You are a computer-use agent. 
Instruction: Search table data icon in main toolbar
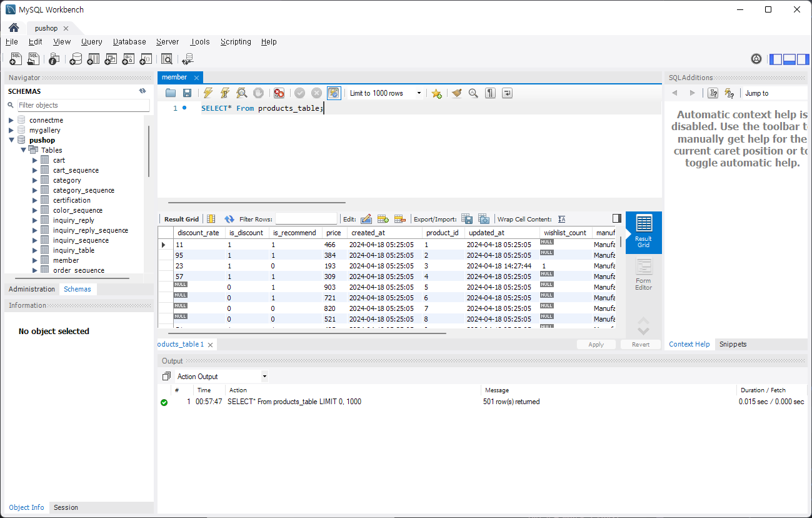[167, 59]
